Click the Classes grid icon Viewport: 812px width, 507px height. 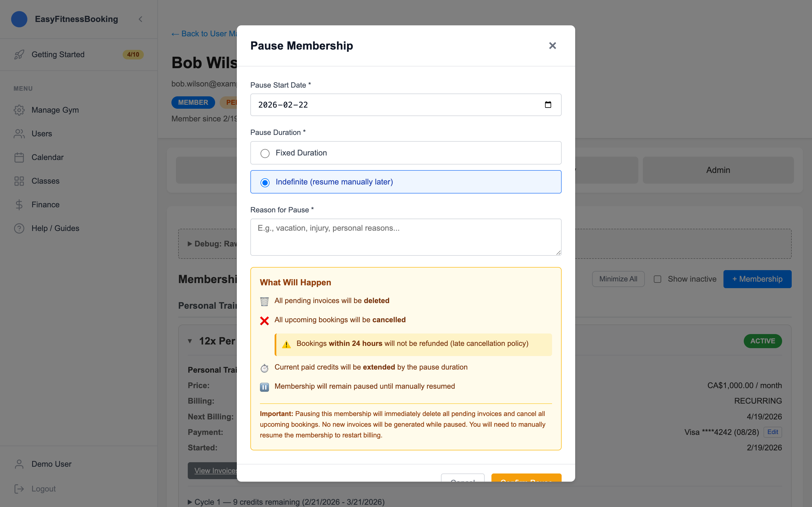coord(19,181)
